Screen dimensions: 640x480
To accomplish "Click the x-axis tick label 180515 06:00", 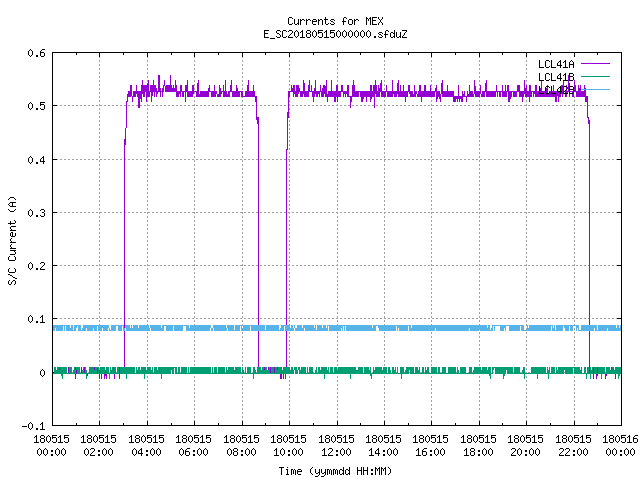I will click(193, 446).
